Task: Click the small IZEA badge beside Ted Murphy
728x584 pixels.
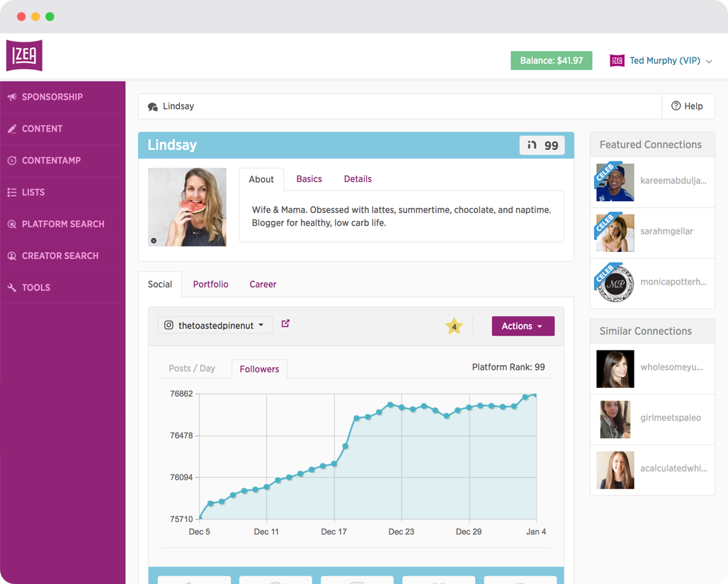Action: [x=617, y=60]
